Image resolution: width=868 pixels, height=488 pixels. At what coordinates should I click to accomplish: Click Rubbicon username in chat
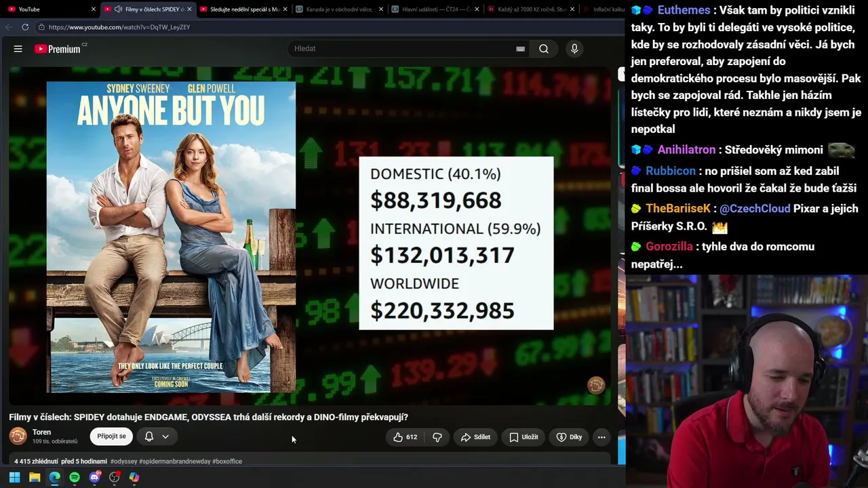tap(671, 171)
